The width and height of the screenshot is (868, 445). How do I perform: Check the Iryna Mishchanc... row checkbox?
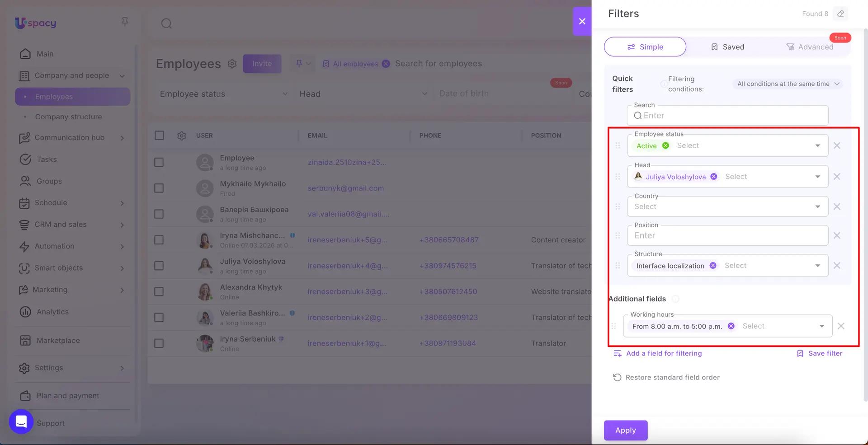[x=159, y=240]
